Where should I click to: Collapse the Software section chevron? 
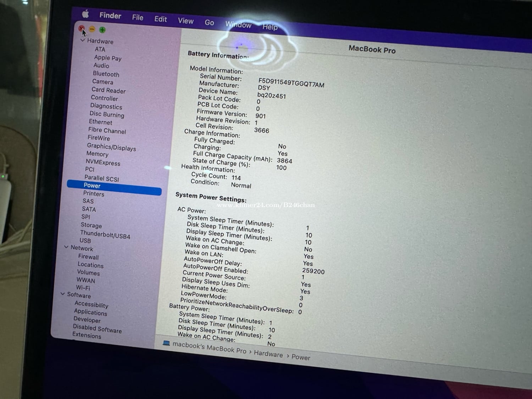click(63, 294)
